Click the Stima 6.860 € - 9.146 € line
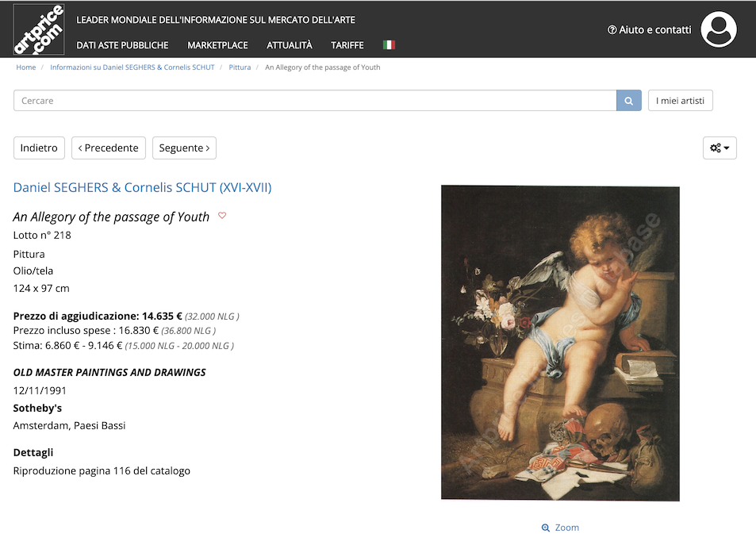Viewport: 756px width, 545px height. (124, 346)
